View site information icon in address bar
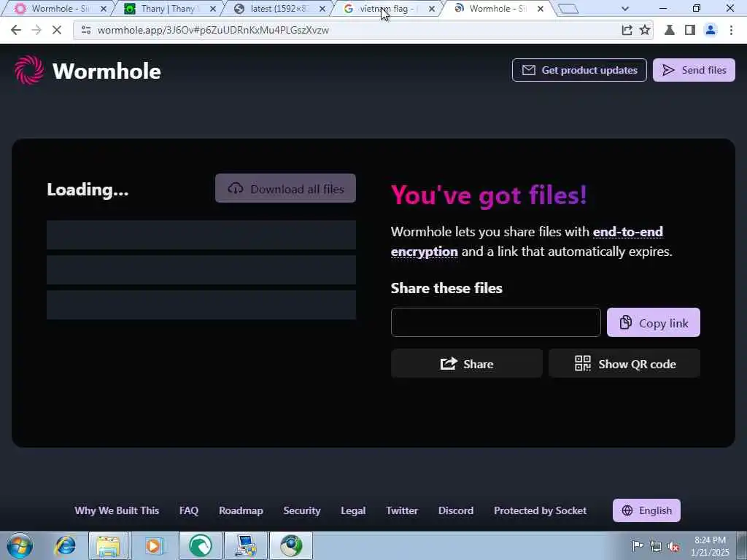The image size is (747, 560). pyautogui.click(x=86, y=30)
